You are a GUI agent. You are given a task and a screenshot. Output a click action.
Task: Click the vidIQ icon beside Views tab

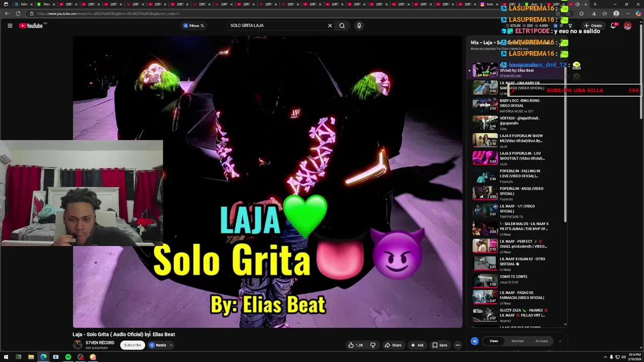coord(474,341)
